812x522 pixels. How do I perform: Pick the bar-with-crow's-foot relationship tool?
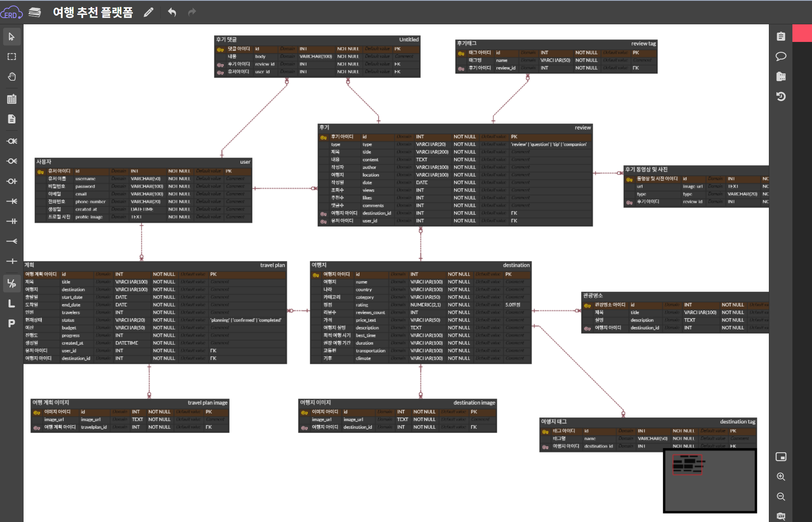(x=12, y=201)
